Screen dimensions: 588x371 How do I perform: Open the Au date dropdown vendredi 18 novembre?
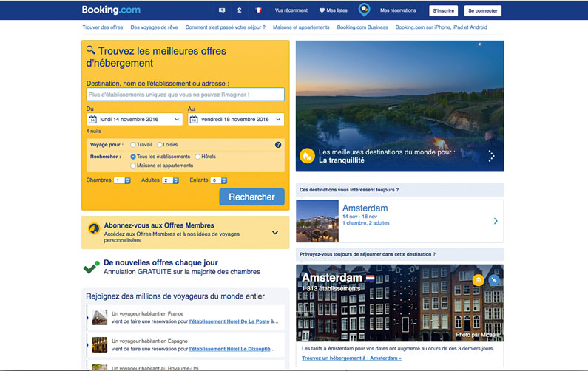(236, 120)
